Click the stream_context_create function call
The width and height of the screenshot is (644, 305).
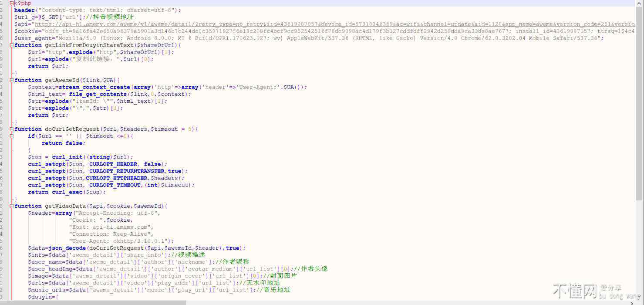pos(94,87)
